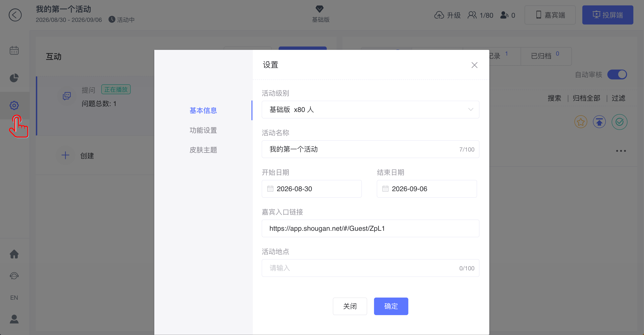Screen dimensions: 644x335
Task: Click the 1/80 attendees icon
Action: [472, 15]
